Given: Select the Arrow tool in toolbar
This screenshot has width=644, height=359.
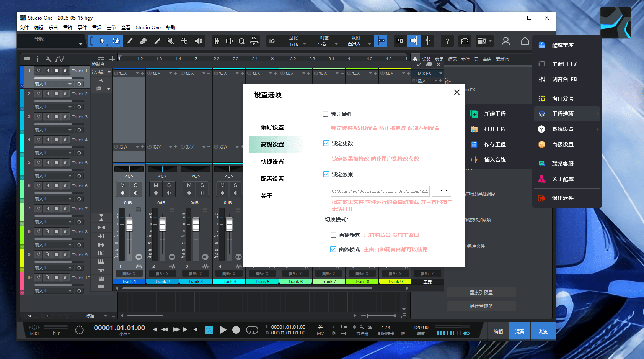Looking at the screenshot, I should [102, 41].
